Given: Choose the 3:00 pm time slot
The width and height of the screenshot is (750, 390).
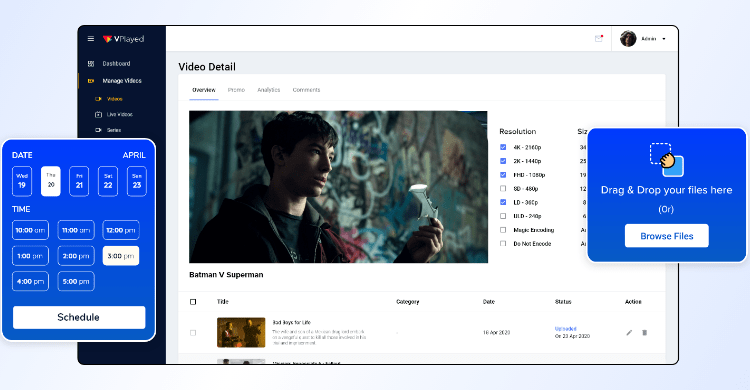Looking at the screenshot, I should (x=121, y=256).
